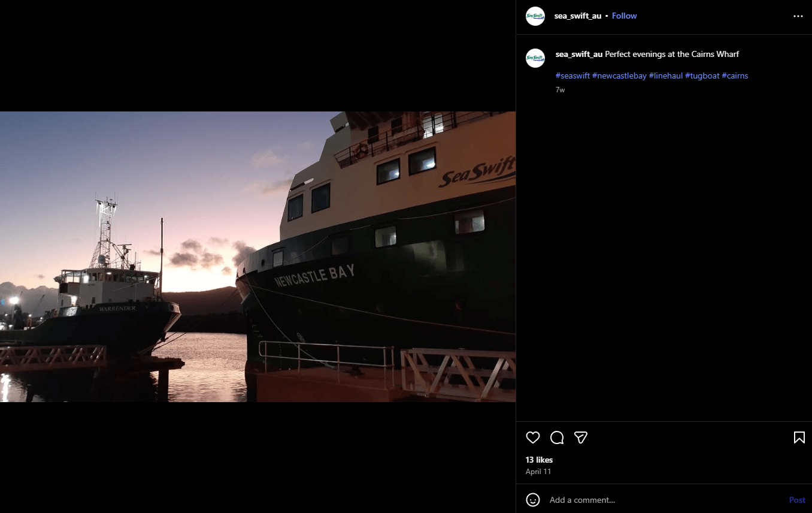Click the 7w caption timestamp
Viewport: 812px width, 513px height.
[x=560, y=90]
